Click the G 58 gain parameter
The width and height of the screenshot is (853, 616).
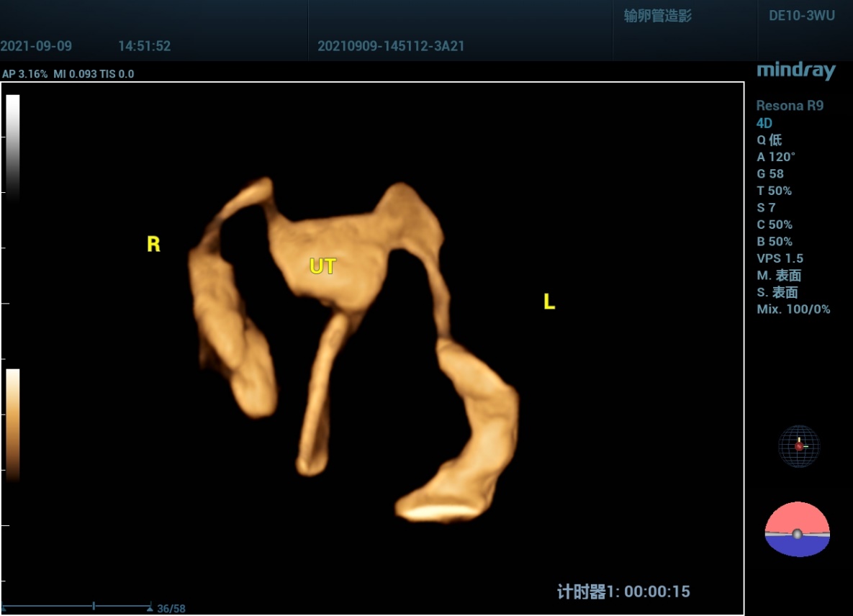769,173
